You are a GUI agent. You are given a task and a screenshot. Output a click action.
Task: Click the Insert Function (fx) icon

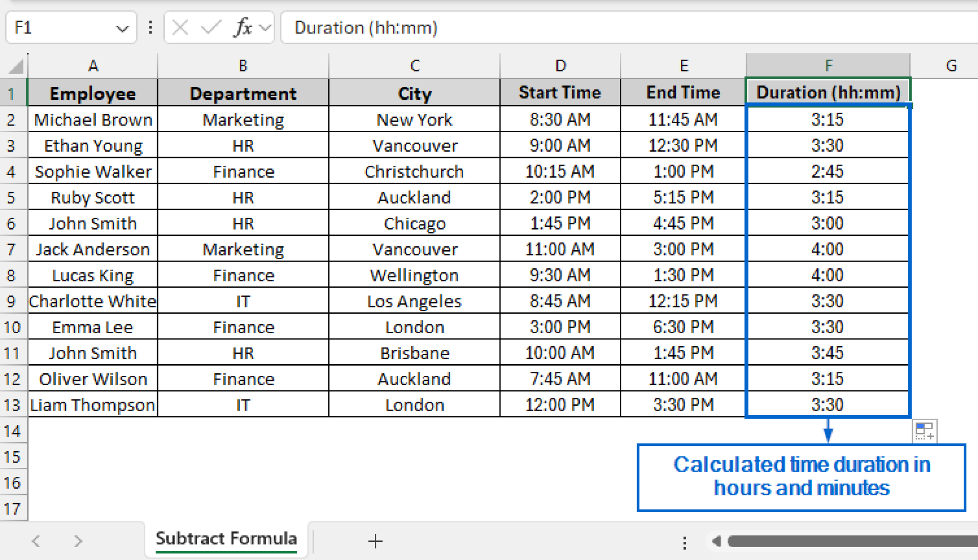click(x=242, y=27)
